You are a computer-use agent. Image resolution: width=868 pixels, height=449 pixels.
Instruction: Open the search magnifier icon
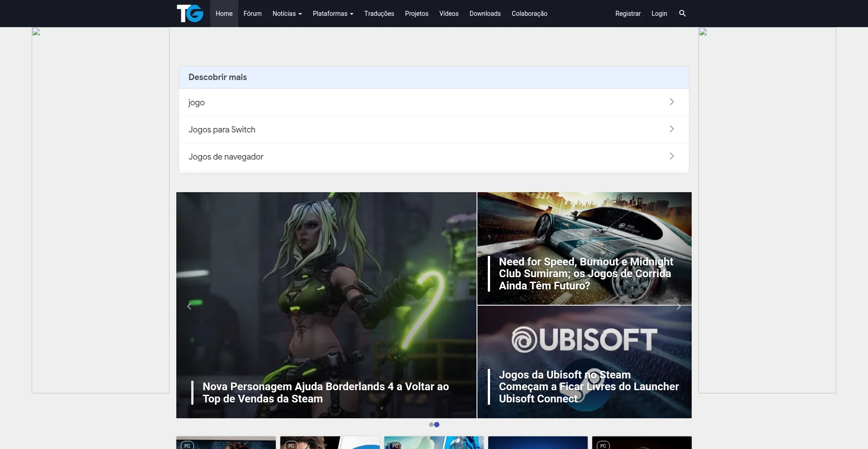pos(682,14)
